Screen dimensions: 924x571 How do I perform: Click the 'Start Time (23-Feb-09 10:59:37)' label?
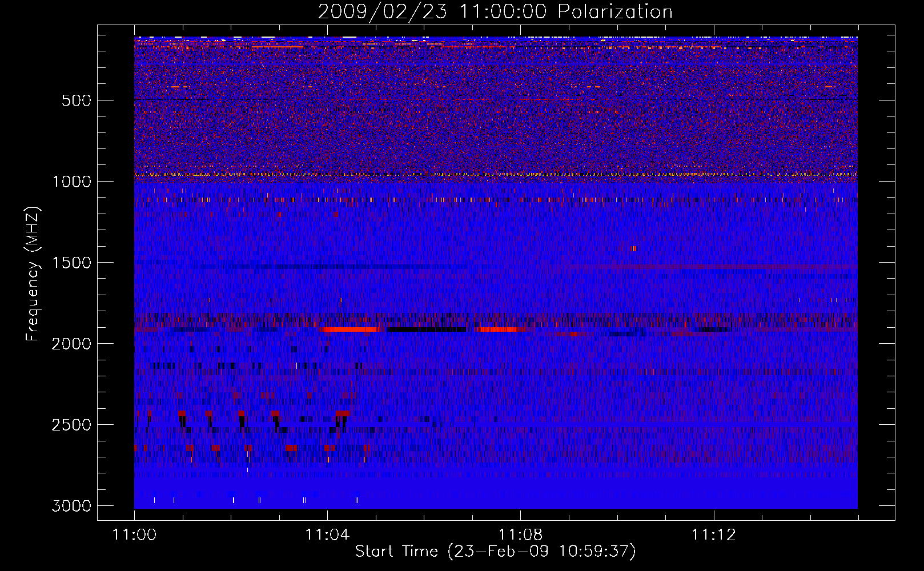tap(495, 552)
